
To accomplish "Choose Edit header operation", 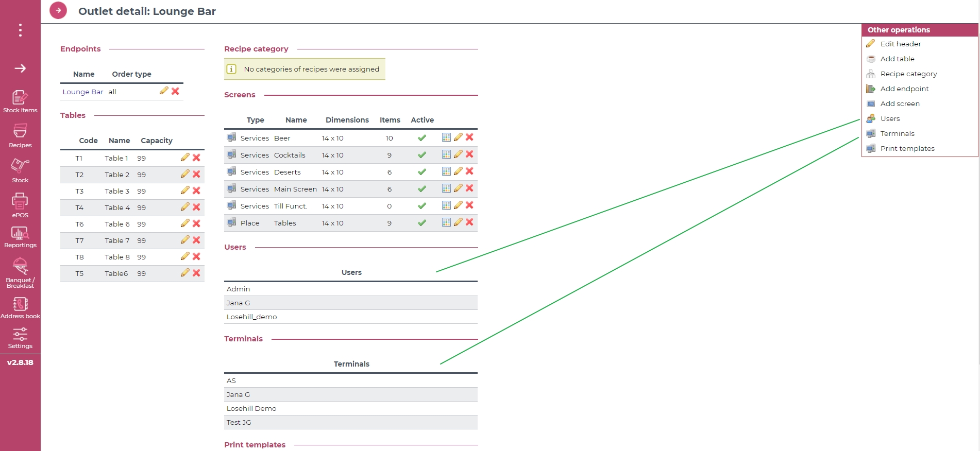I will [x=900, y=44].
